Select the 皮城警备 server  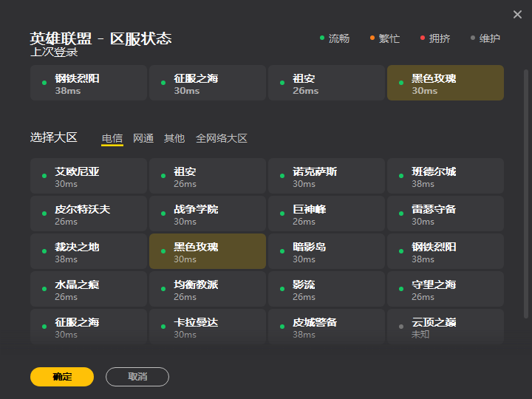tap(327, 327)
